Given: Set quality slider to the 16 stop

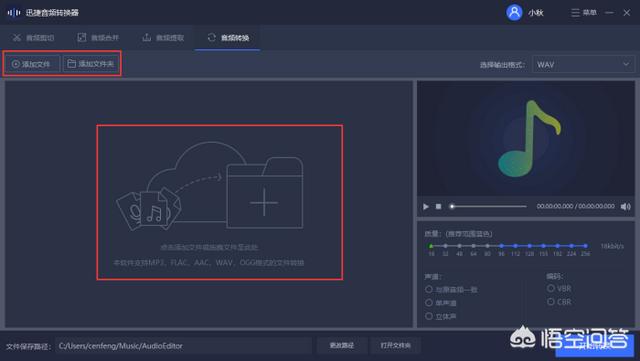Looking at the screenshot, I should click(x=431, y=246).
